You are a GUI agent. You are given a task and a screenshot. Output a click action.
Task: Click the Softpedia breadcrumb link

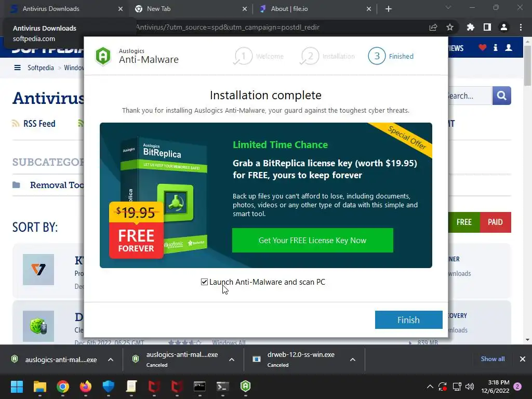coord(41,68)
